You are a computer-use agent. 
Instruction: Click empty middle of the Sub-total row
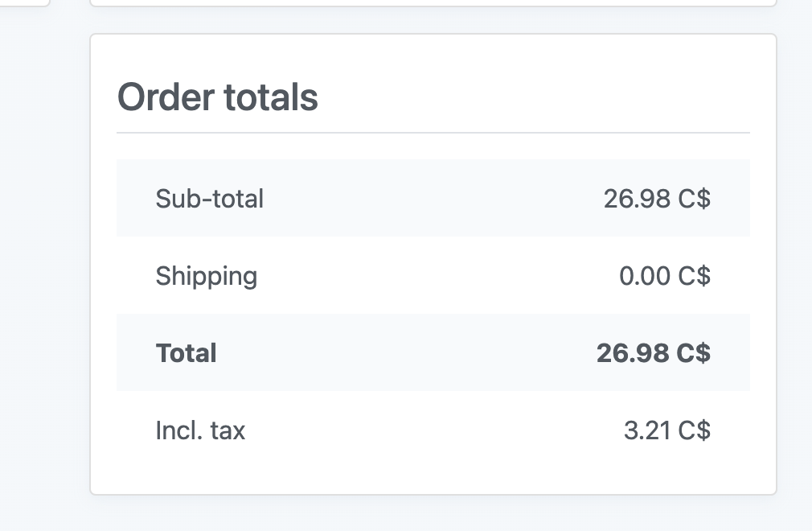point(433,199)
